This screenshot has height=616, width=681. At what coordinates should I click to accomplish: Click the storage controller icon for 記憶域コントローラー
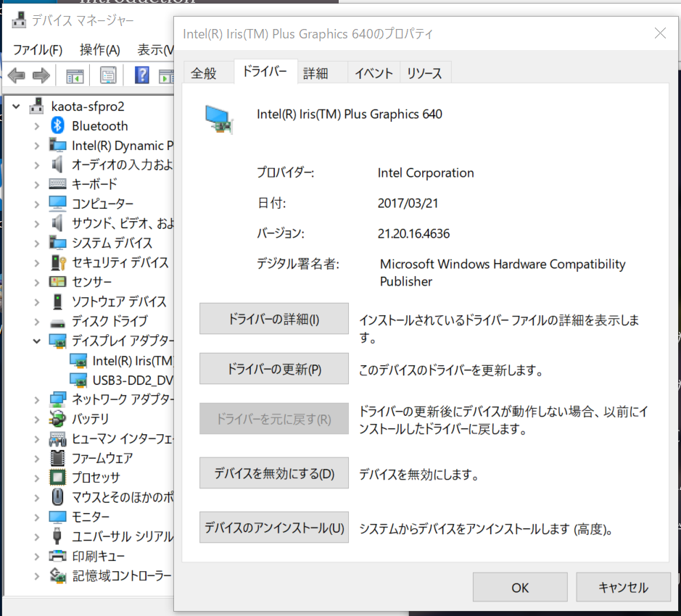57,575
